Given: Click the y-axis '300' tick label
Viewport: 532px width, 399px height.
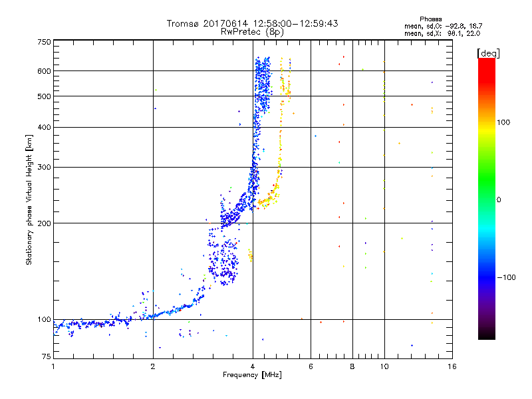Looking at the screenshot, I should pos(44,168).
